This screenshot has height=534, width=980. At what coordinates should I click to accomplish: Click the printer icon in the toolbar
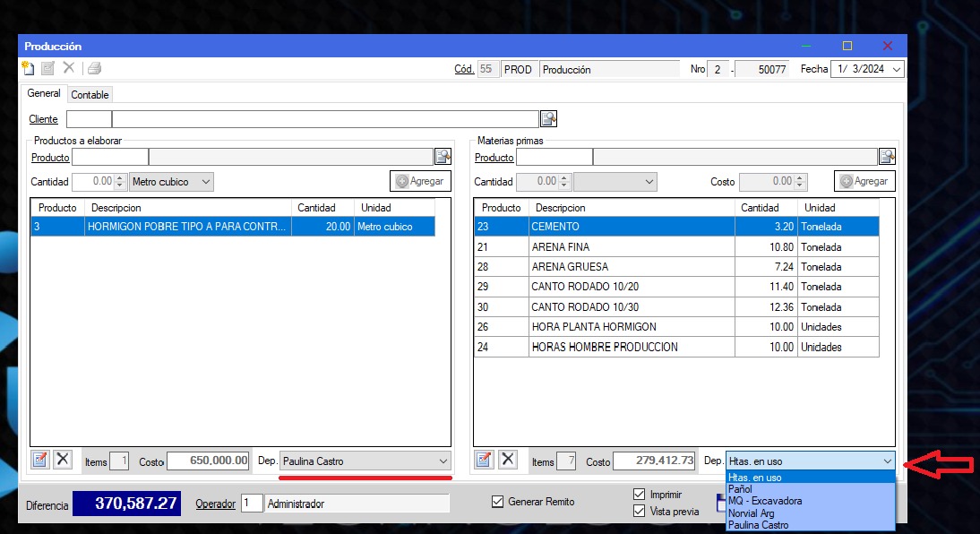coord(94,68)
